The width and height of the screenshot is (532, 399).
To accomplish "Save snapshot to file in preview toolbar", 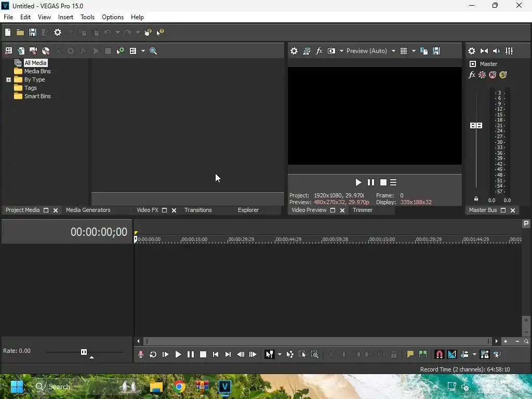I will (x=436, y=51).
